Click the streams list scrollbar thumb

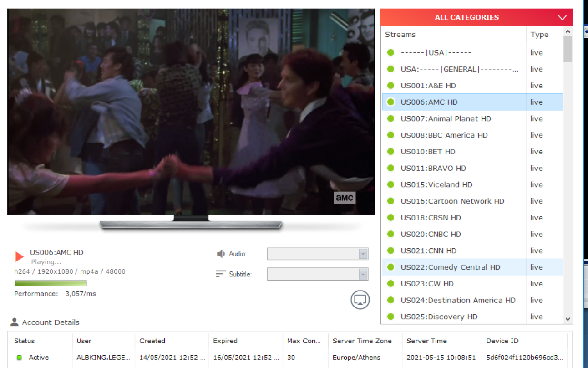568,49
